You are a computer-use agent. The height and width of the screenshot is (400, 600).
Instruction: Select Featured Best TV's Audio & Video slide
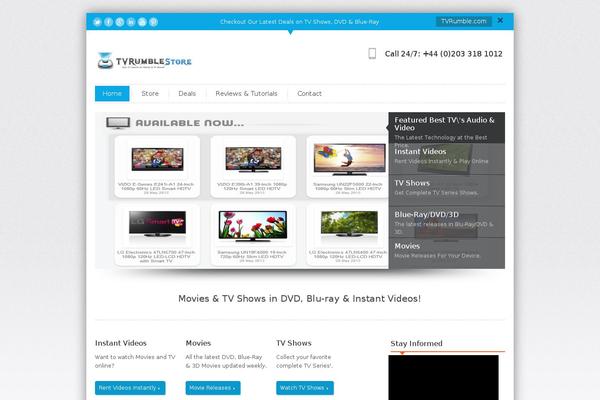[447, 128]
